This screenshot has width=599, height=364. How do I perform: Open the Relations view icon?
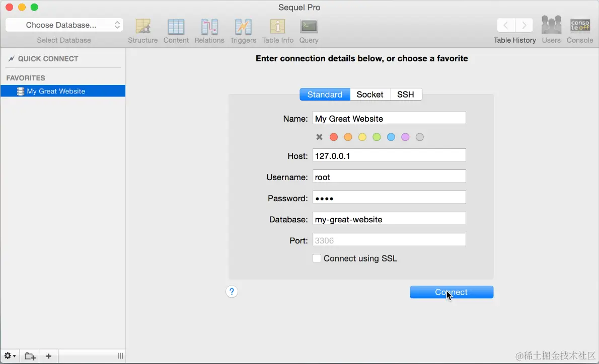209,27
